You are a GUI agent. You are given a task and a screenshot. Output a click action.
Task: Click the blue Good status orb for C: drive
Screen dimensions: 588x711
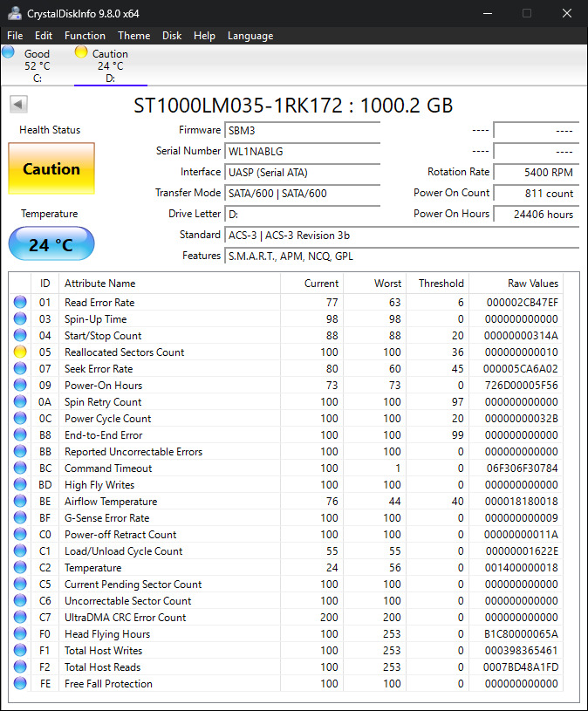coord(9,52)
